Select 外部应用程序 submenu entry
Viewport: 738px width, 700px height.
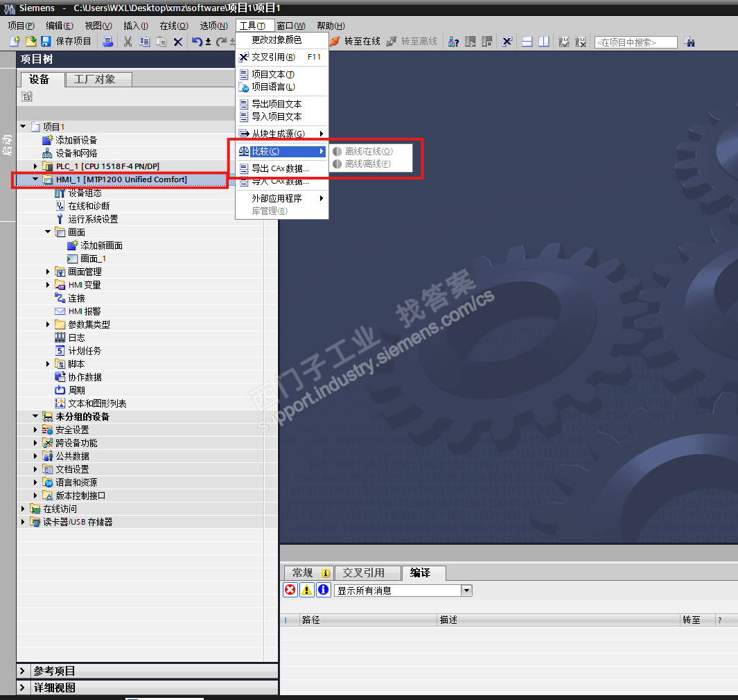click(281, 198)
